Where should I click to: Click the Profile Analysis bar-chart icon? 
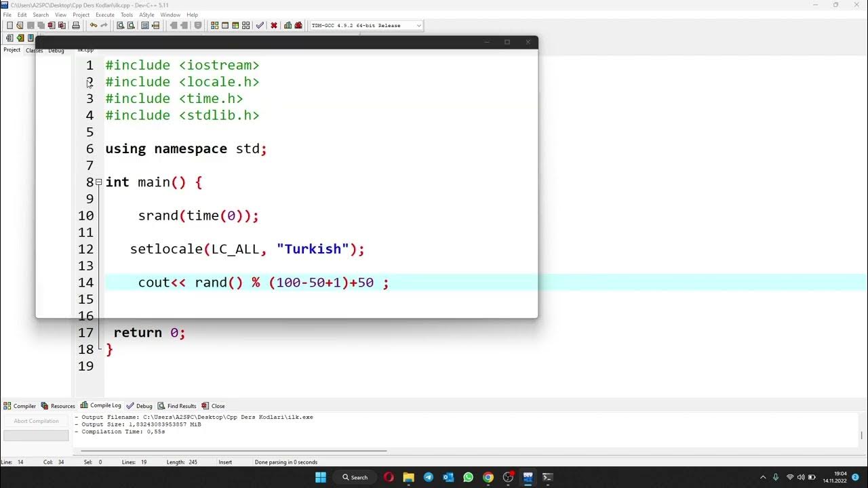(x=288, y=25)
